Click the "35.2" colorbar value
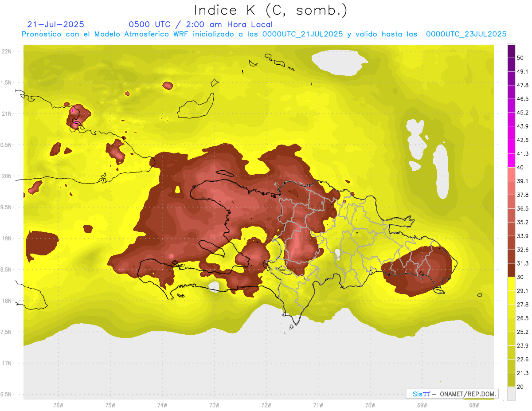 click(x=523, y=222)
